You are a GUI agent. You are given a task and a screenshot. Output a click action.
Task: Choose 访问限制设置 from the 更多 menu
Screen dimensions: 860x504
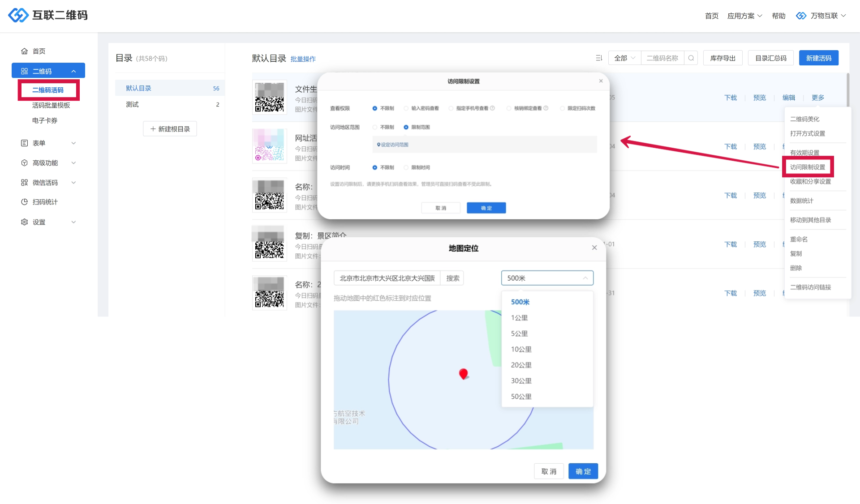(808, 167)
